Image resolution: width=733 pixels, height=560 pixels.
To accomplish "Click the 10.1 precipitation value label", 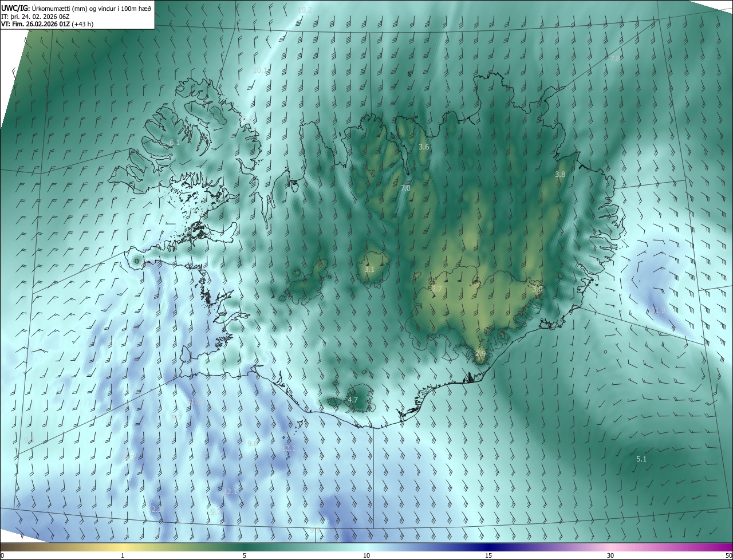I will point(260,70).
